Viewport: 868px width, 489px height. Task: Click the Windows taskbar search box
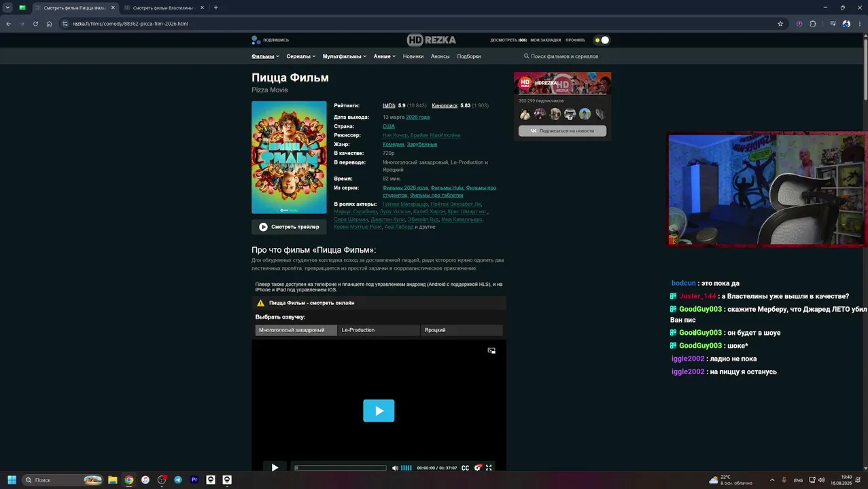point(63,479)
